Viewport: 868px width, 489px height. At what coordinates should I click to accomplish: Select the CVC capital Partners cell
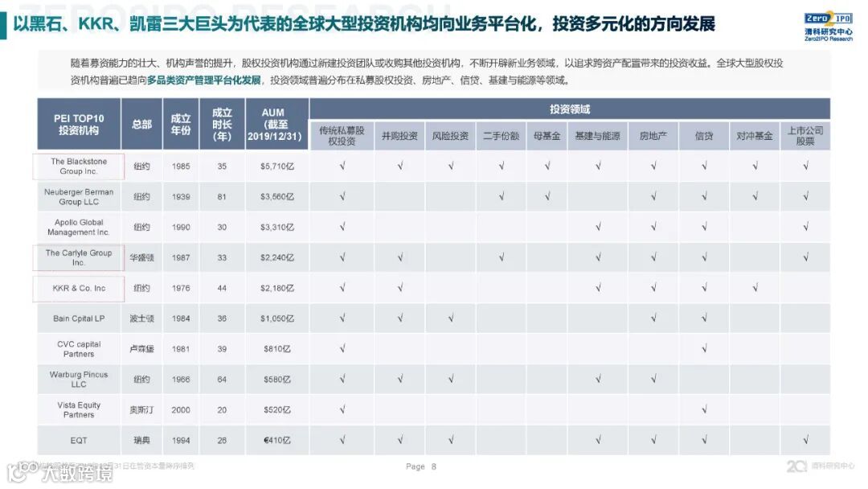pyautogui.click(x=79, y=349)
